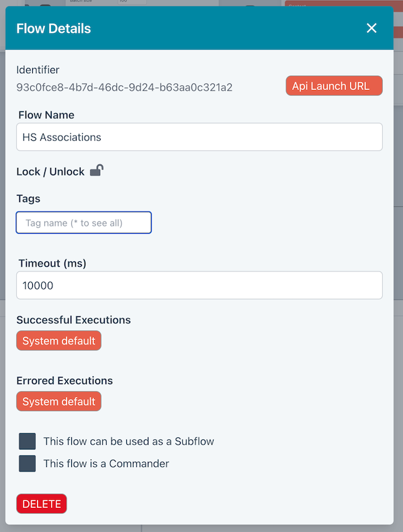Click 'This flow can be used as a Subflow' label
This screenshot has height=532, width=403.
pyautogui.click(x=129, y=441)
